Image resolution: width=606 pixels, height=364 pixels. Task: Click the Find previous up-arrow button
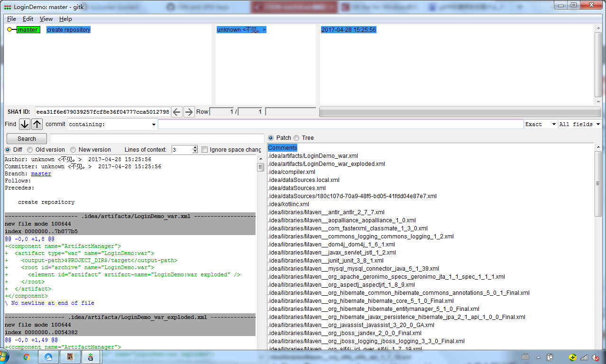pos(37,124)
